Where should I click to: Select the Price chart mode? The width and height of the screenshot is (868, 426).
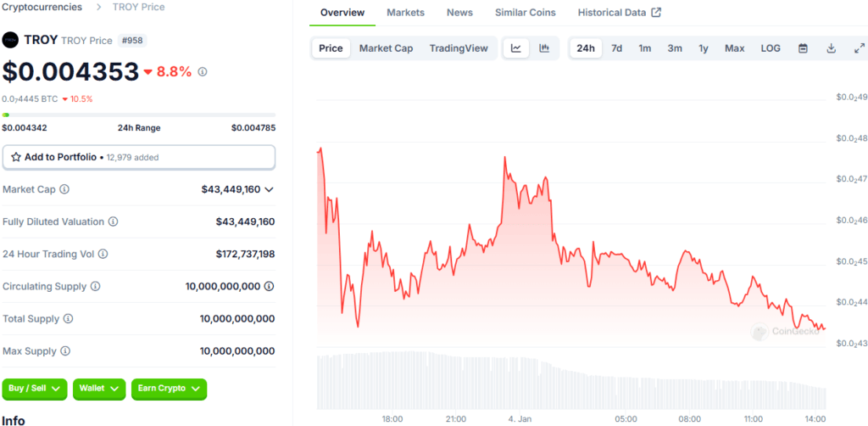click(331, 48)
